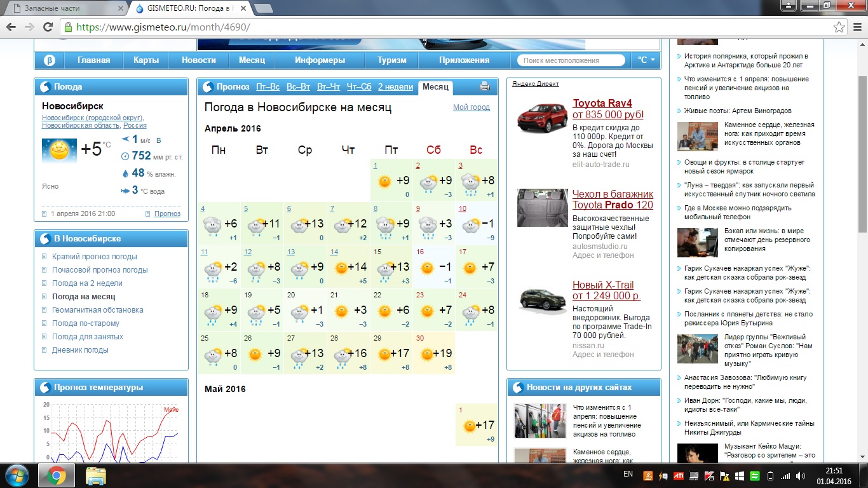Open Chrome from the Windows taskbar
Screen dimensions: 868x488
point(56,475)
